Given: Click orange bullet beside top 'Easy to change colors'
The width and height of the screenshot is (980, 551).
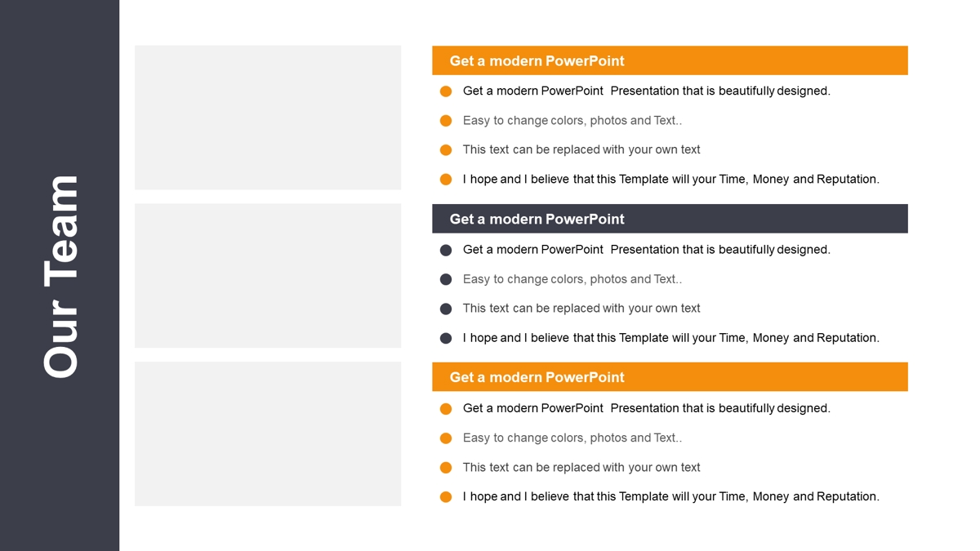Looking at the screenshot, I should point(446,121).
